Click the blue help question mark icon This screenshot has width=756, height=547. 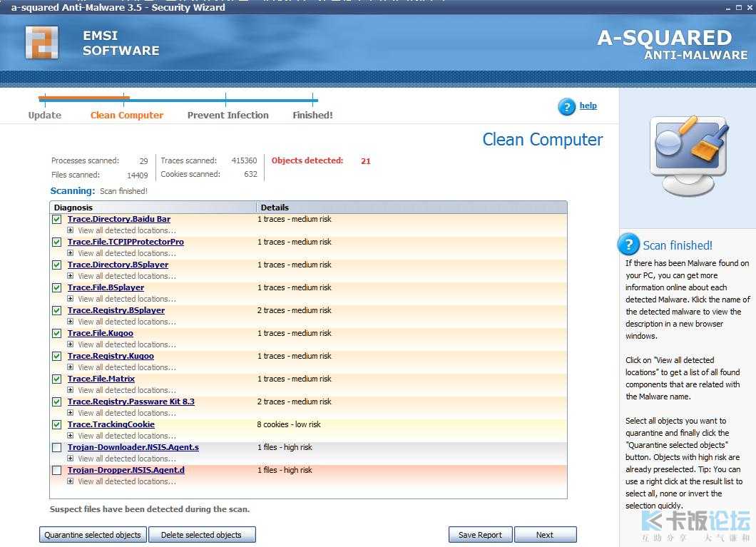[x=566, y=107]
